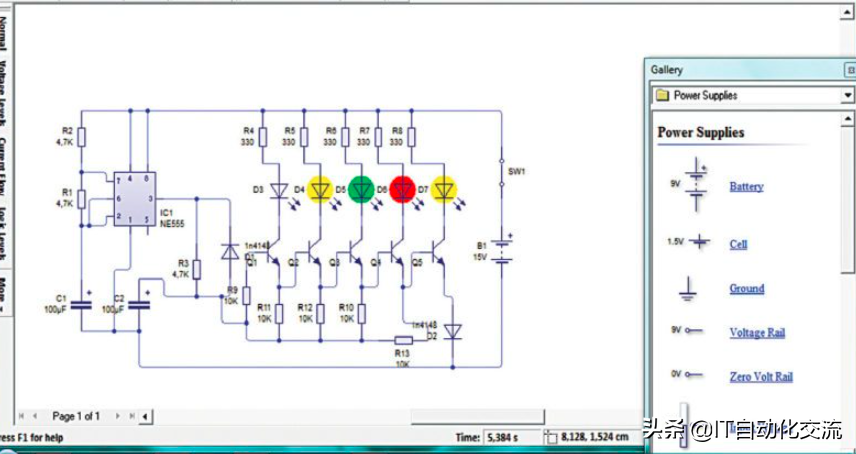Image resolution: width=856 pixels, height=454 pixels.
Task: Select transistor Q1
Action: 272,253
